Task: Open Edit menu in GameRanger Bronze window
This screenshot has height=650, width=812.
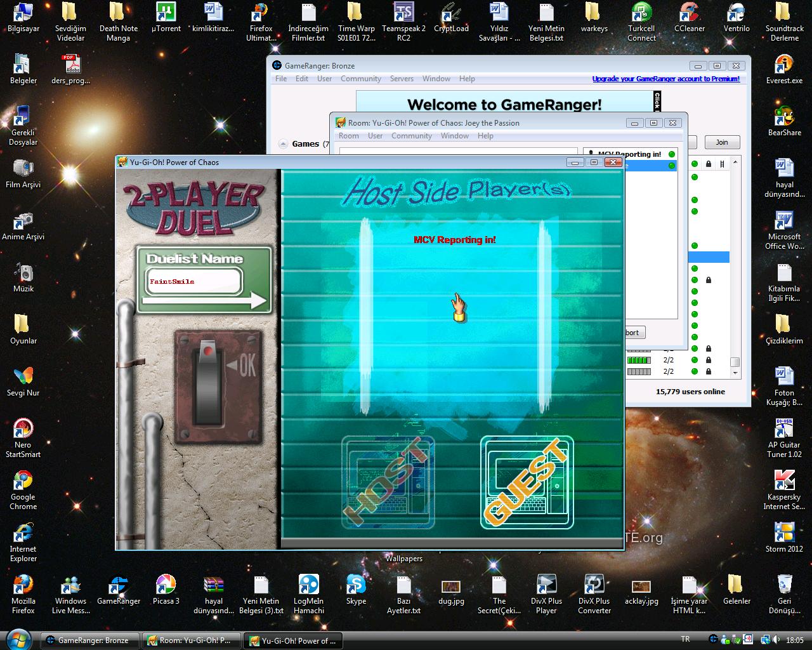Action: pos(302,79)
